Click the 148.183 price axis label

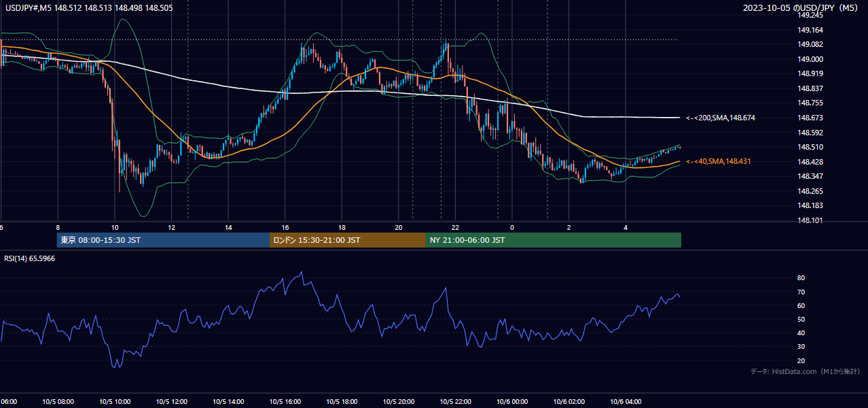click(810, 205)
